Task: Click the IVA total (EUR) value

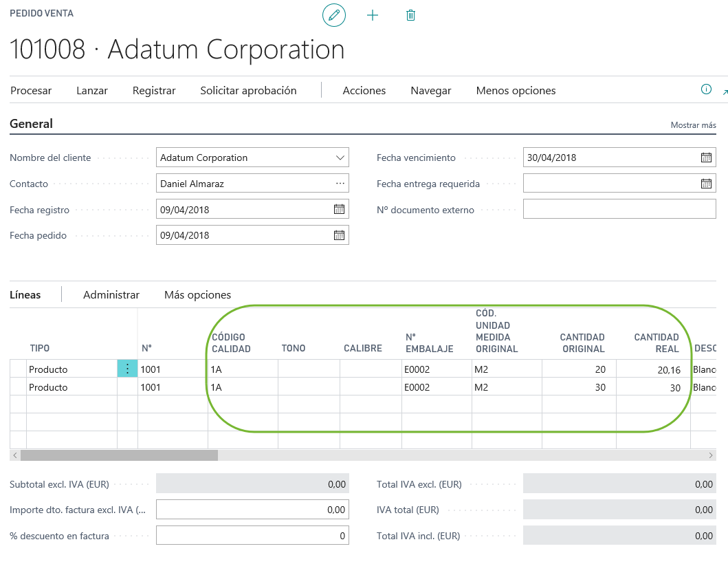Action: tap(619, 510)
